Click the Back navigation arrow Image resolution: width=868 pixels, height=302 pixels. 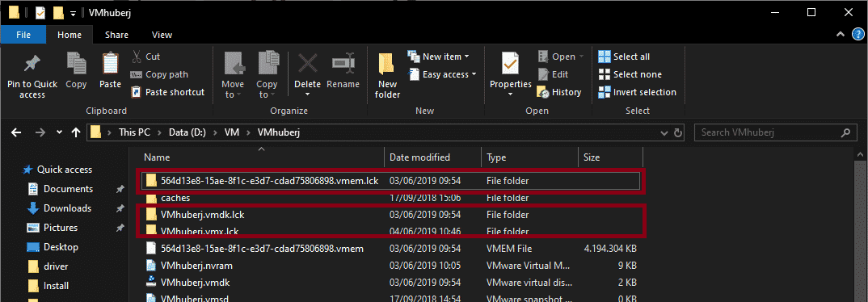click(x=16, y=132)
